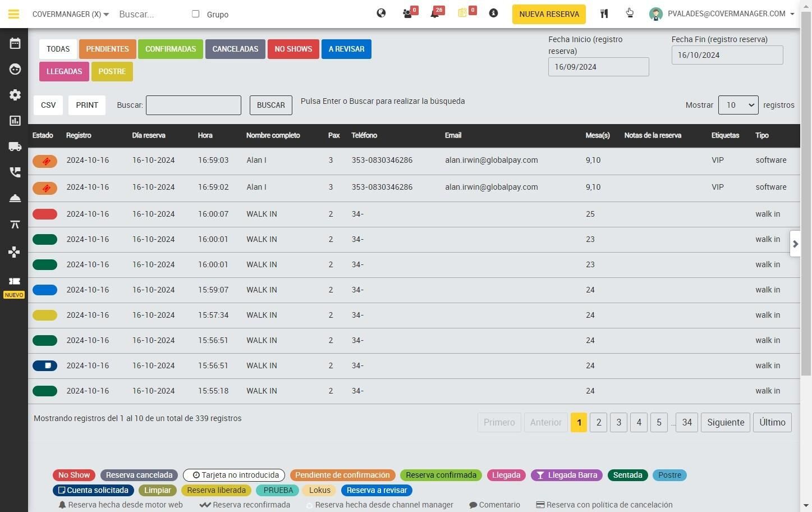Select the LLEGADAS filter tab
This screenshot has width=812, height=512.
pos(64,71)
